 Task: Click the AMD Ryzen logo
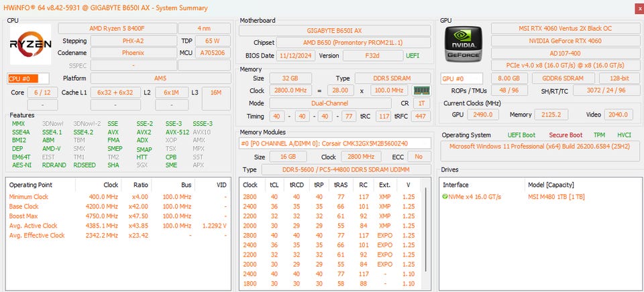(x=30, y=44)
